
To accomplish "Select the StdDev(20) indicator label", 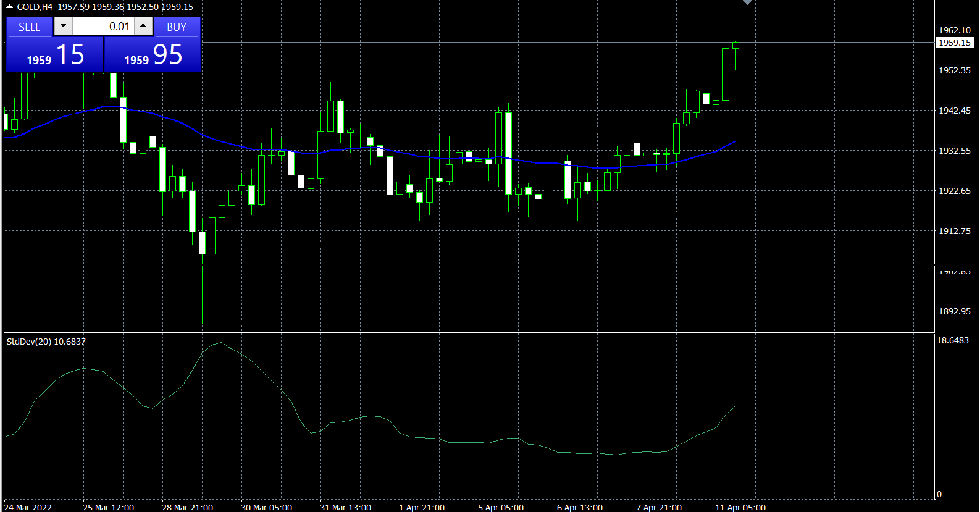I will click(x=46, y=342).
